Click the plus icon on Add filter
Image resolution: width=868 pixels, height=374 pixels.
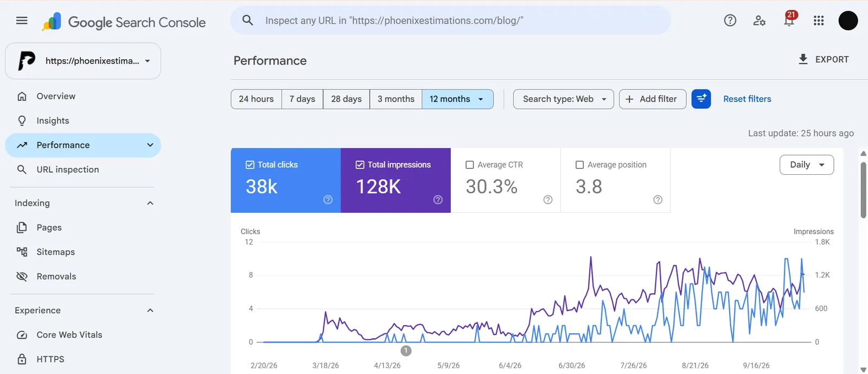[x=629, y=99]
